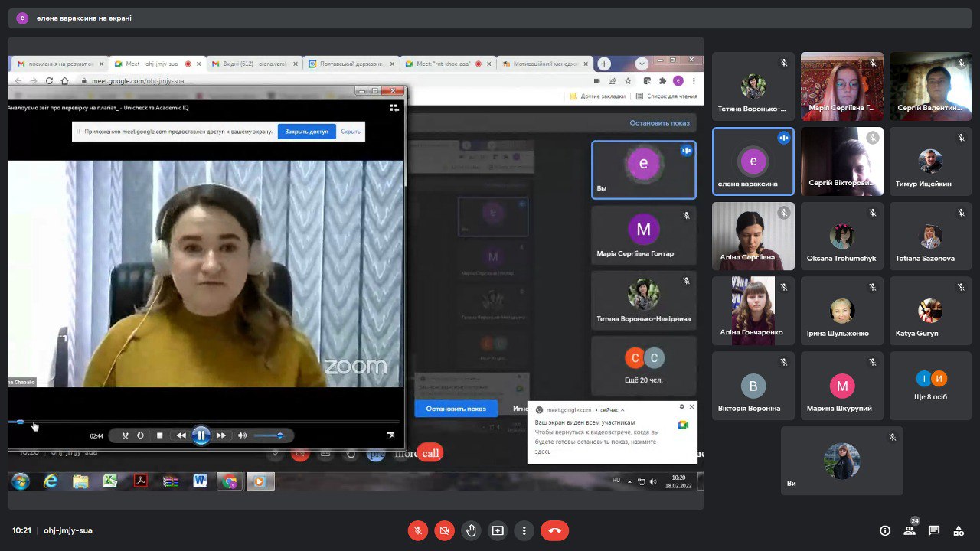This screenshot has height=551, width=980.
Task: Open Word from the taskbar
Action: coord(201,481)
